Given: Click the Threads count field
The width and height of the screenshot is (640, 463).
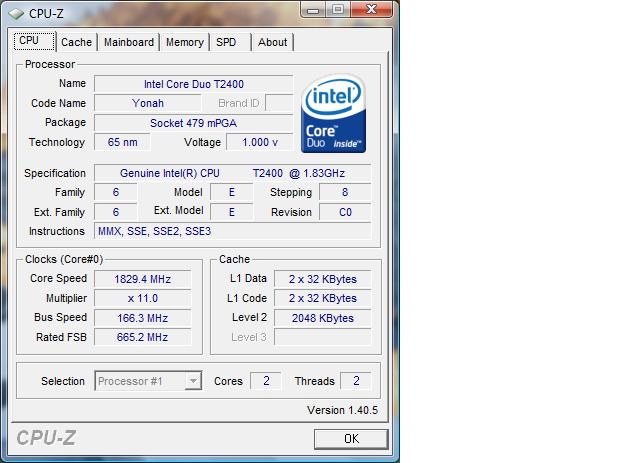Looking at the screenshot, I should click(356, 381).
